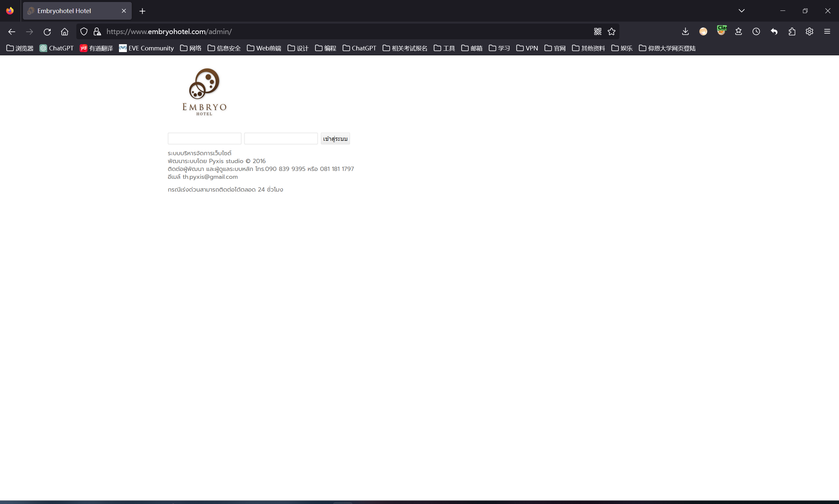This screenshot has width=839, height=504.
Task: Show site security via the padlock icon
Action: (97, 31)
